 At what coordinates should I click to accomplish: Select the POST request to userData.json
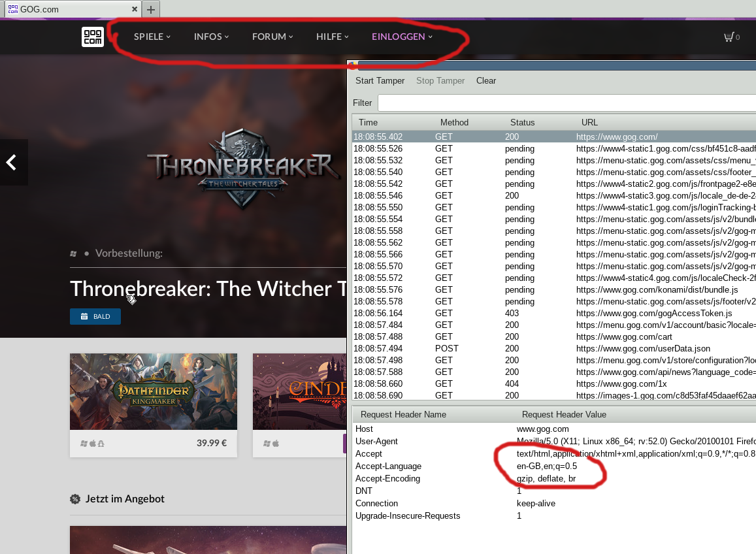click(554, 348)
